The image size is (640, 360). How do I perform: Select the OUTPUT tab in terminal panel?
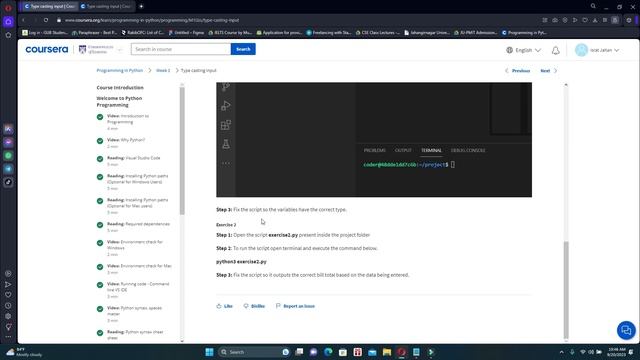(403, 150)
